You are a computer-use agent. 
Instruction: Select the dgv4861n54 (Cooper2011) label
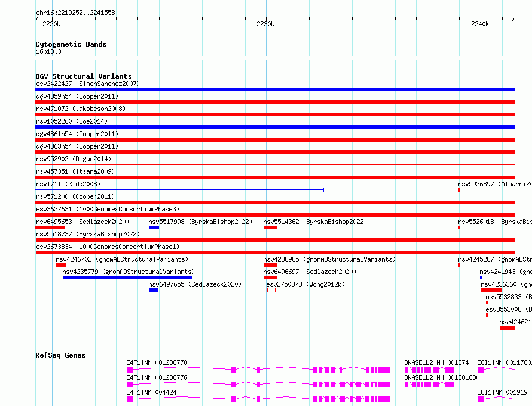(x=77, y=134)
